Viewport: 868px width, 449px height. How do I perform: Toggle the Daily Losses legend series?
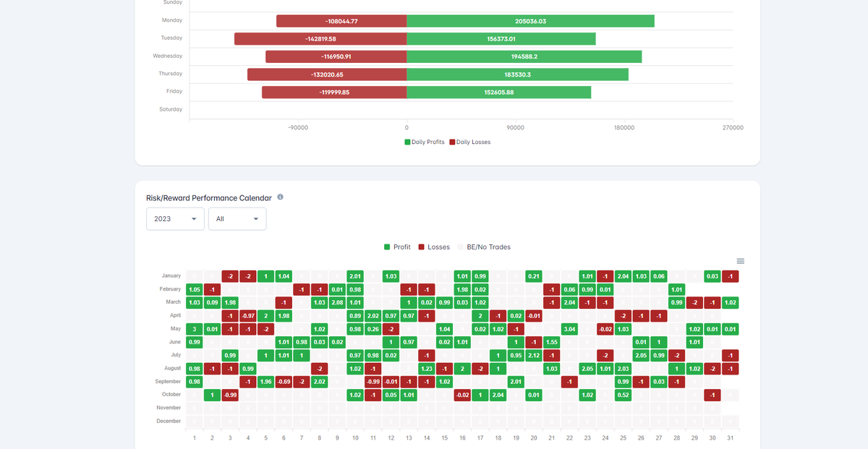pyautogui.click(x=470, y=142)
